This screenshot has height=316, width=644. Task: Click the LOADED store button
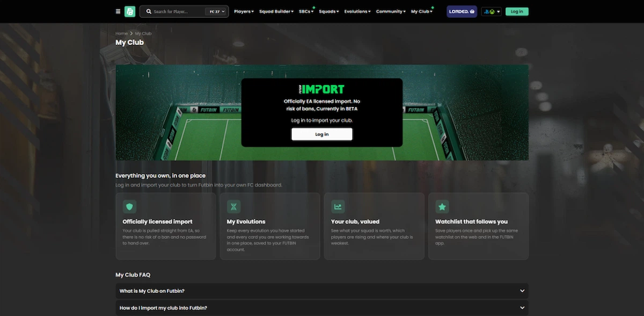tap(462, 11)
